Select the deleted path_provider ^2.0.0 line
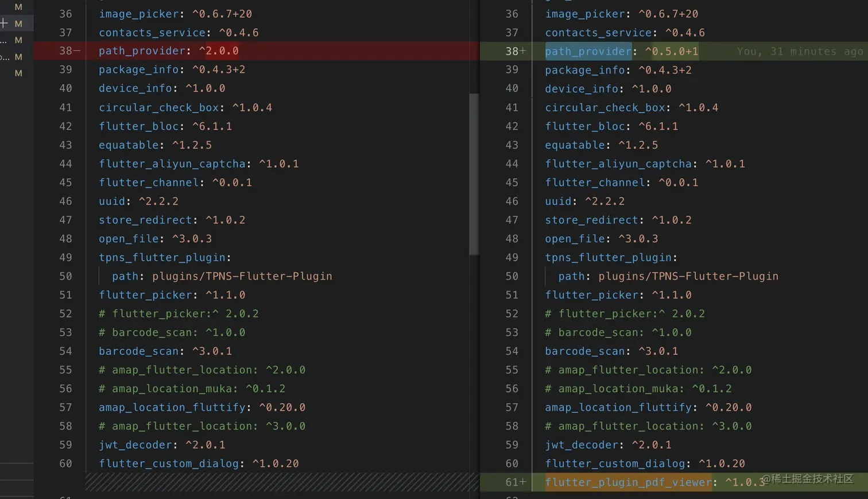The image size is (868, 499). 168,51
